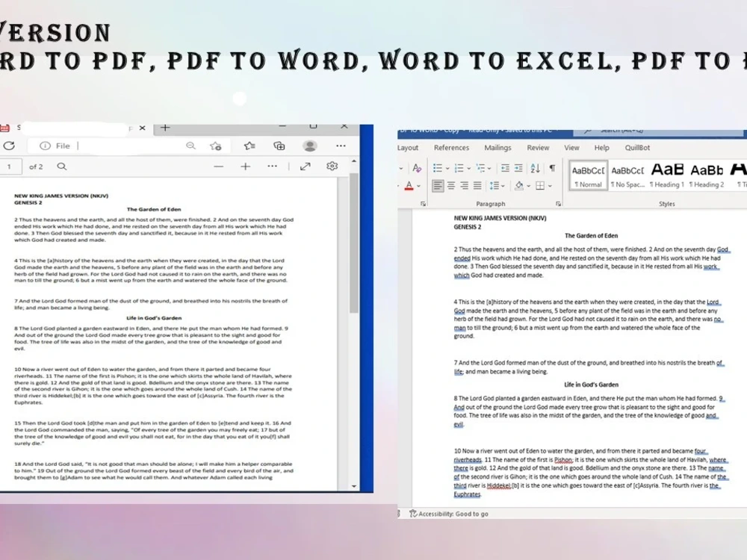Decrease paragraph indent in Word
Screen dimensions: 747x560
[x=505, y=168]
